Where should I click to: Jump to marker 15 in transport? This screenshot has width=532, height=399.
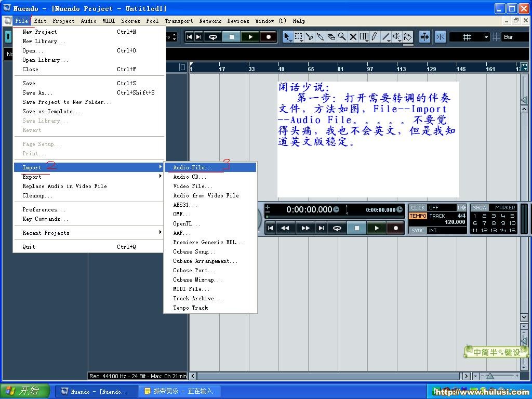(x=512, y=230)
